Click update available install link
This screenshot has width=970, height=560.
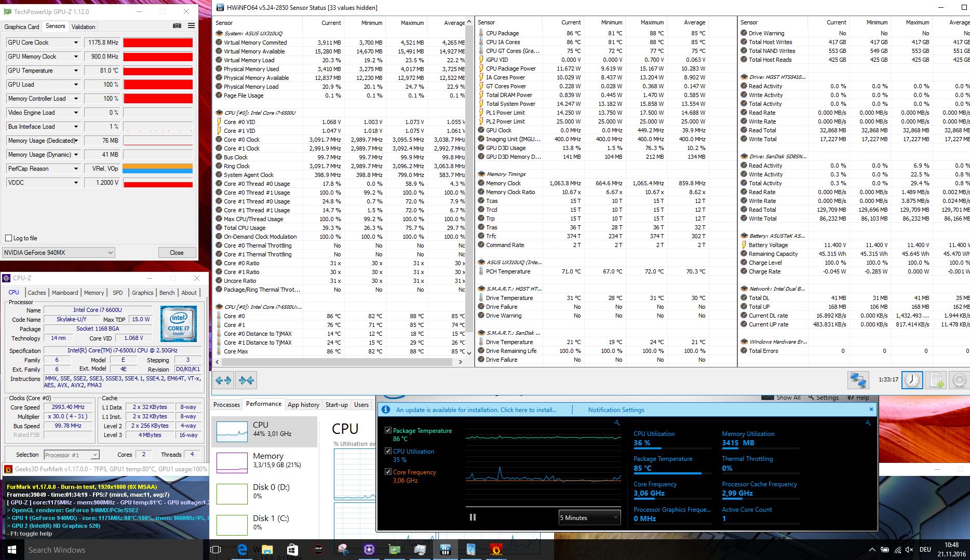pyautogui.click(x=476, y=410)
